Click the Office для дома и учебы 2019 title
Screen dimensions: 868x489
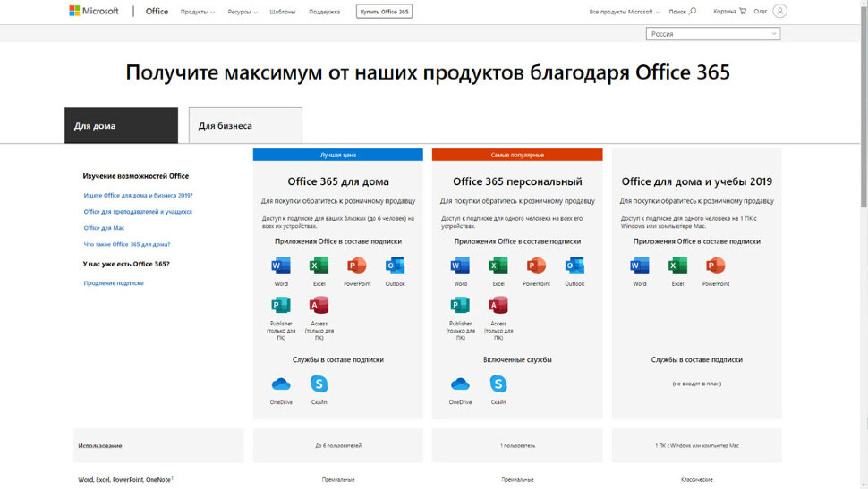coord(696,181)
